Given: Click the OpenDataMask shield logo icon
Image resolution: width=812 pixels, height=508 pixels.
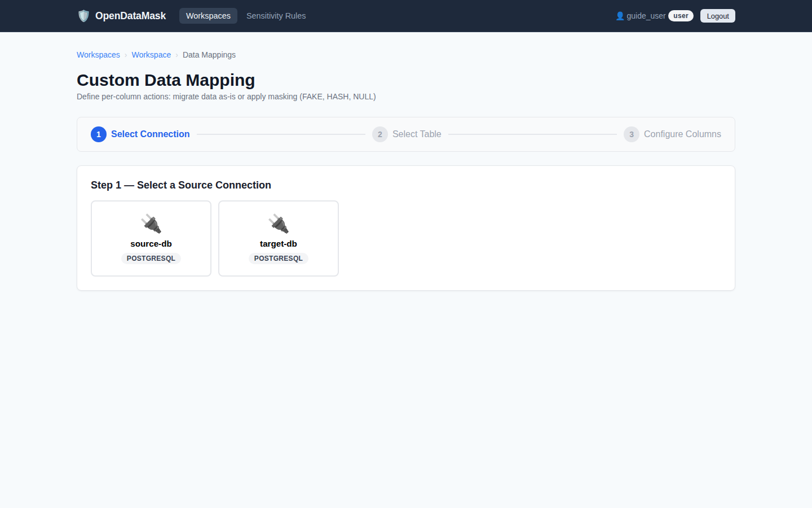Looking at the screenshot, I should coord(83,16).
